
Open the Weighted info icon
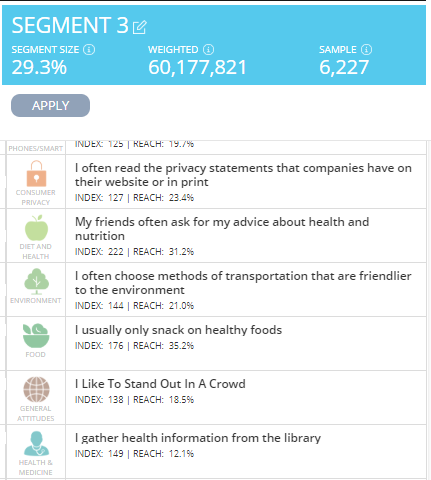209,50
